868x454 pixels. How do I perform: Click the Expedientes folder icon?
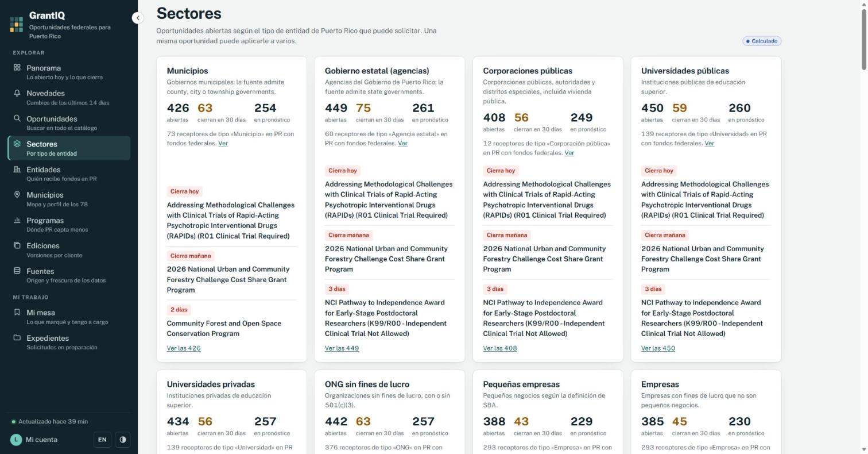click(17, 337)
